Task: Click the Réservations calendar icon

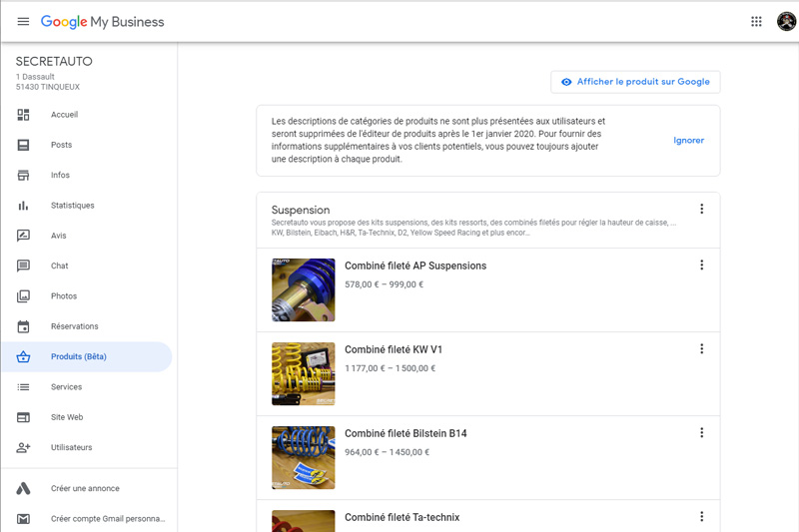Action: (x=23, y=326)
